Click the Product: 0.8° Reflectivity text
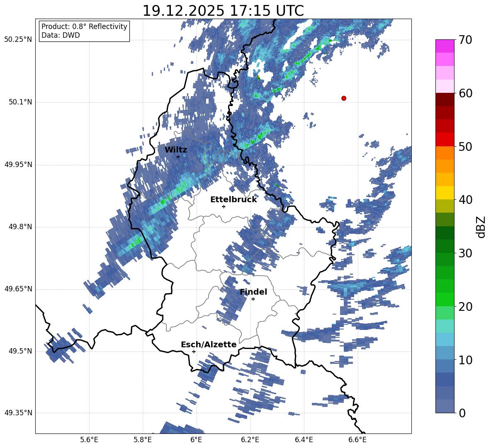This screenshot has height=448, width=491. click(84, 27)
